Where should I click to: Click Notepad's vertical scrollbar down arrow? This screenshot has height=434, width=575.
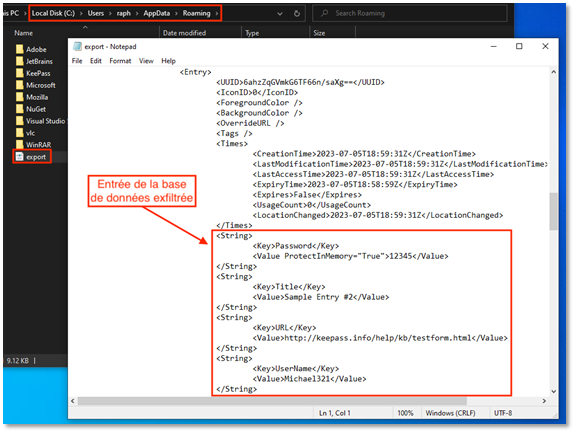coord(553,391)
